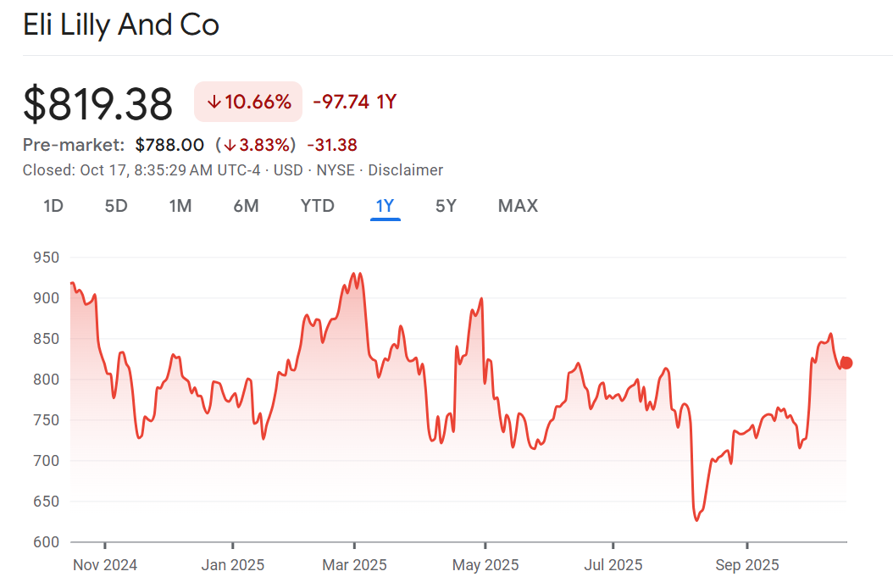Click the Eli Lilly And Co title
The width and height of the screenshot is (893, 588).
(x=121, y=25)
